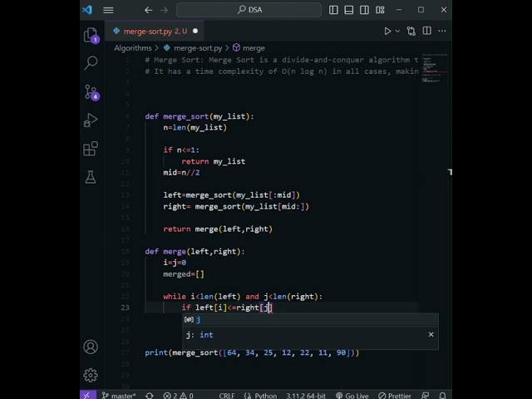Click the def merge_sort(my_list) line
The height and width of the screenshot is (399, 532).
[199, 116]
